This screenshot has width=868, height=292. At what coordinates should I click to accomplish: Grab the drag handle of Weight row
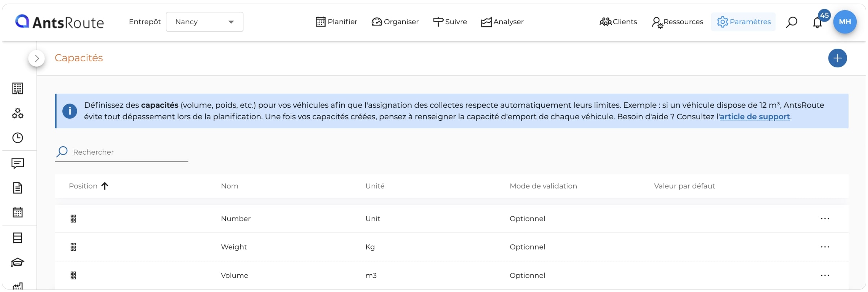(73, 247)
